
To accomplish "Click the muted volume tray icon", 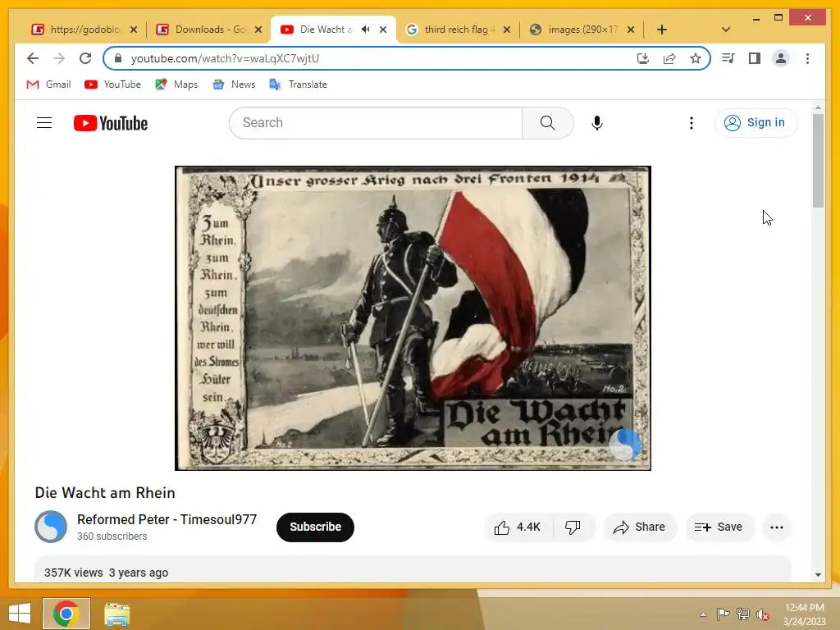I will (x=763, y=614).
